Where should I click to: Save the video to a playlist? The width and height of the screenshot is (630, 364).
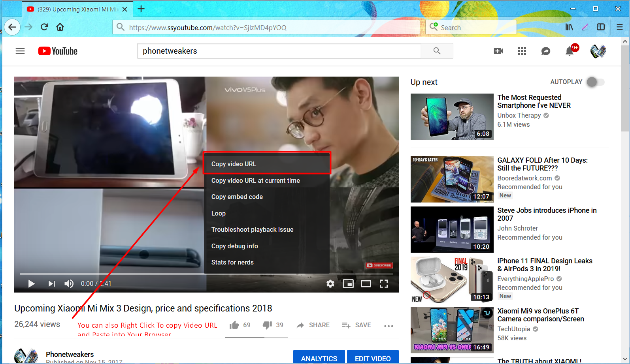tap(356, 325)
